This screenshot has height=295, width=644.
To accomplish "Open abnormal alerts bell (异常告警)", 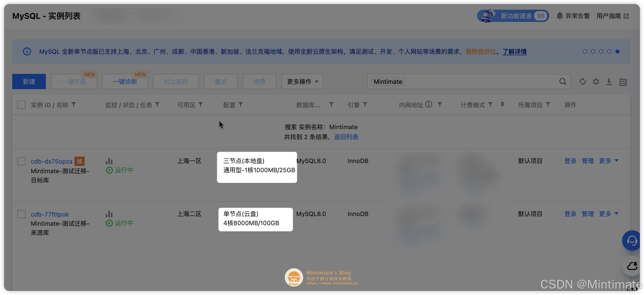I will point(573,16).
